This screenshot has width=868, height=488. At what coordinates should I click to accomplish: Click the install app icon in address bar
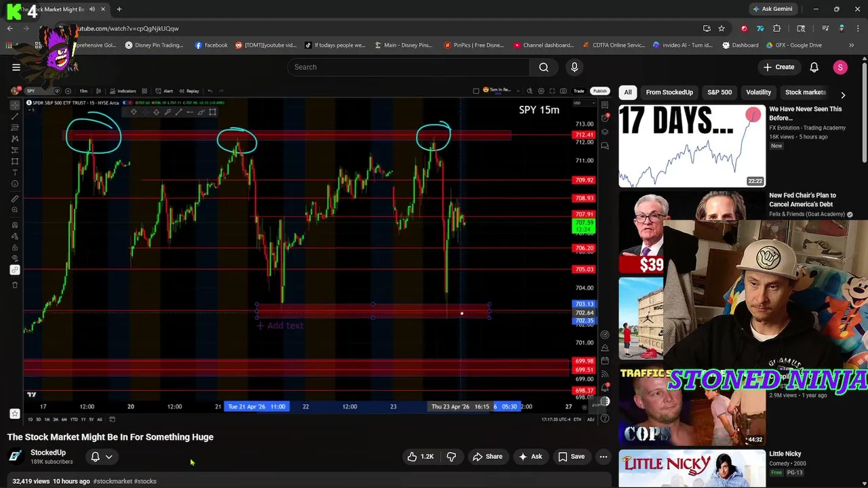(x=707, y=28)
